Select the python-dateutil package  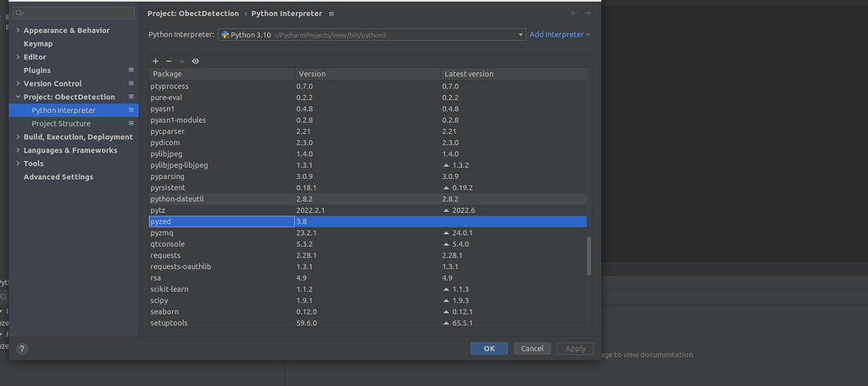coord(368,199)
